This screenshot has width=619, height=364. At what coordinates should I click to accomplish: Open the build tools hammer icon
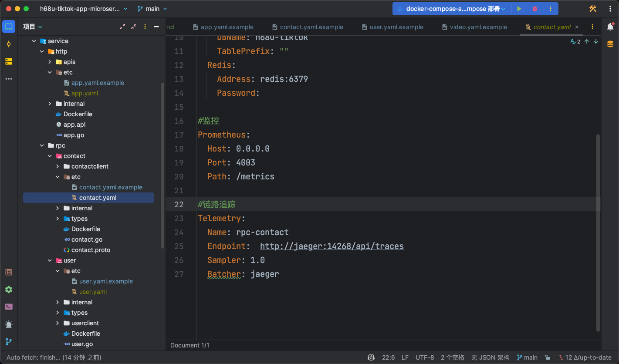pos(593,9)
